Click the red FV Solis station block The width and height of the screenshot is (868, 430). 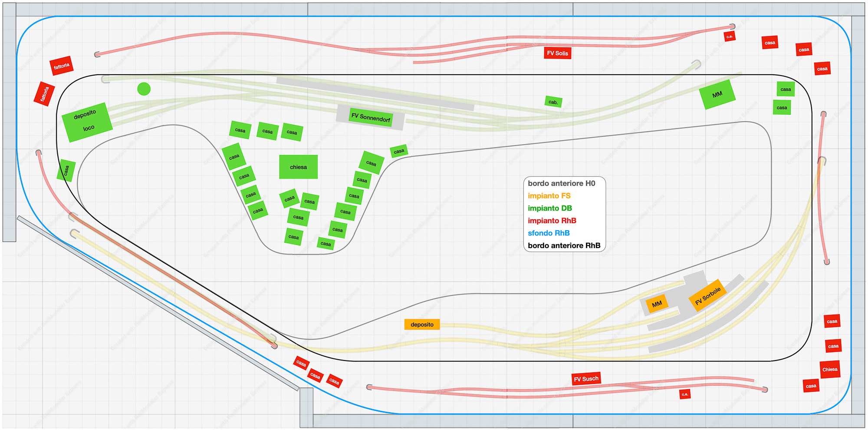pyautogui.click(x=557, y=53)
